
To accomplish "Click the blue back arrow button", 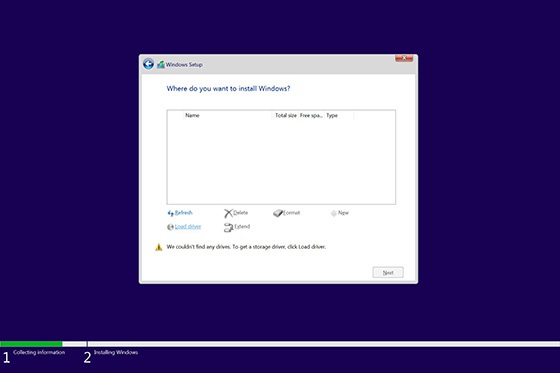I will pos(148,64).
